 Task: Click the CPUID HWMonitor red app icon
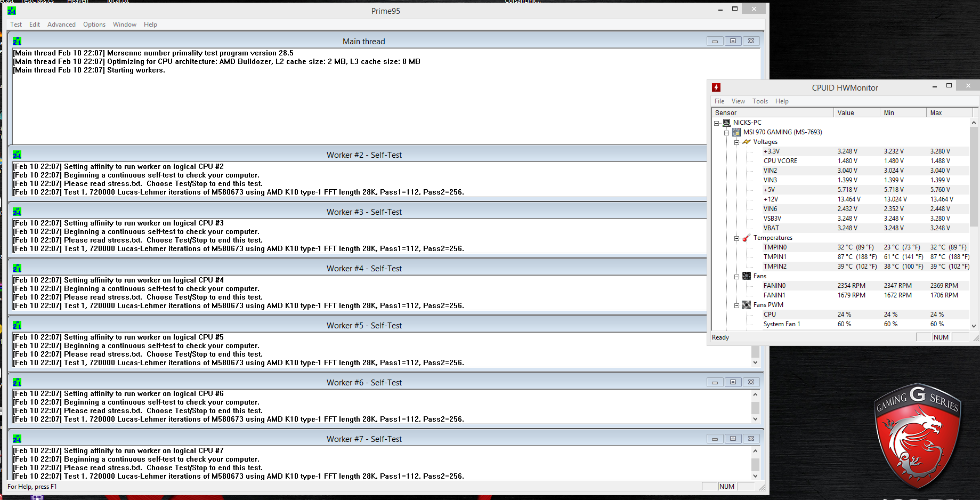point(716,87)
